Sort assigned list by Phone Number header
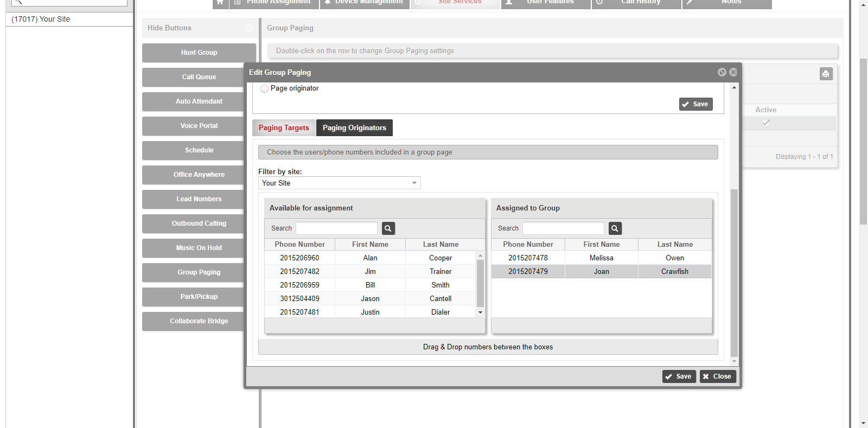This screenshot has height=428, width=868. [x=528, y=245]
